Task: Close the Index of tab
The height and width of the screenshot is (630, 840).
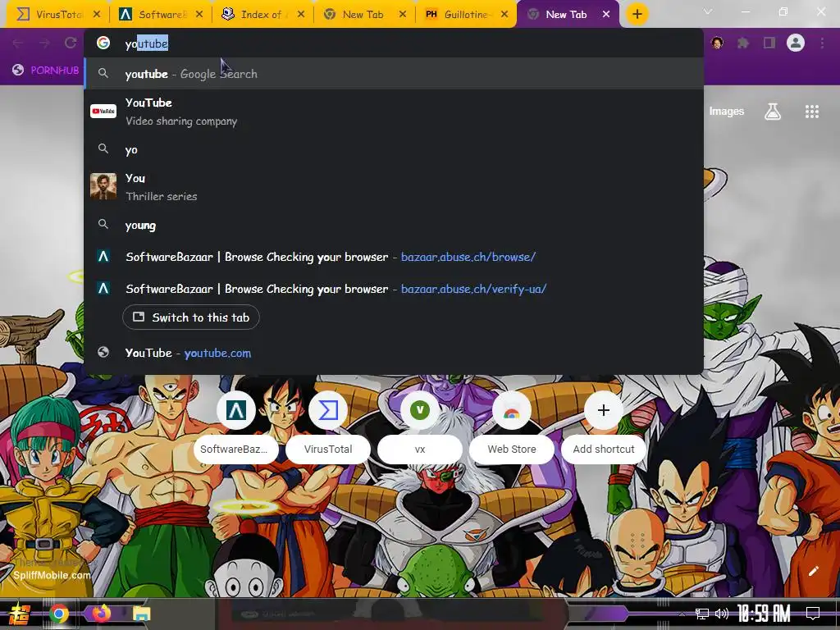Action: click(301, 15)
